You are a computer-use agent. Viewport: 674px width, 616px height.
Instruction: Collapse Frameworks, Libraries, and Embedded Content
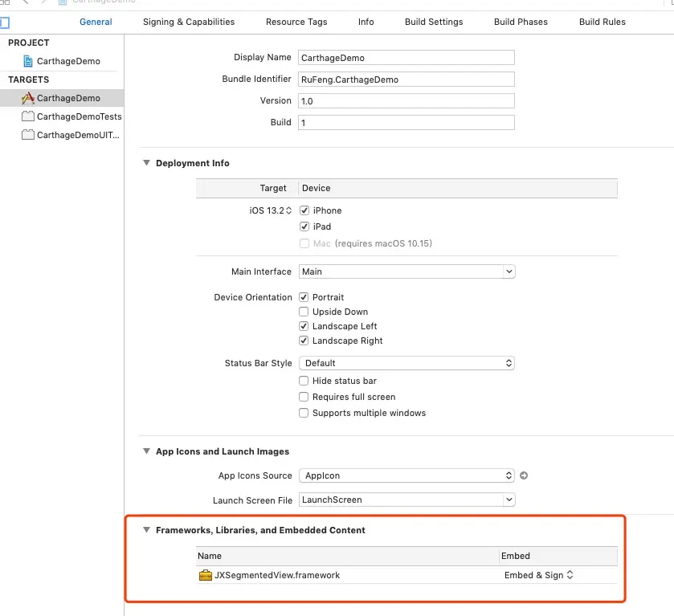coord(146,530)
